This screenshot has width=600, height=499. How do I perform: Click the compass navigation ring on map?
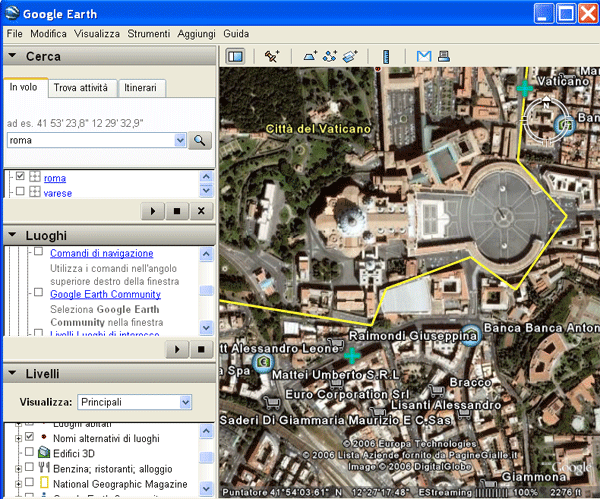(x=545, y=121)
